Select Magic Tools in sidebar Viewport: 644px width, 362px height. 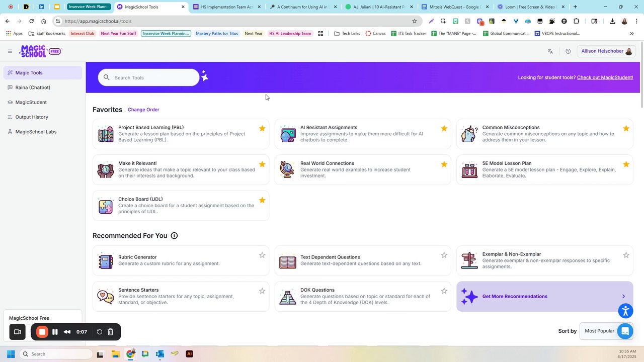42,73
